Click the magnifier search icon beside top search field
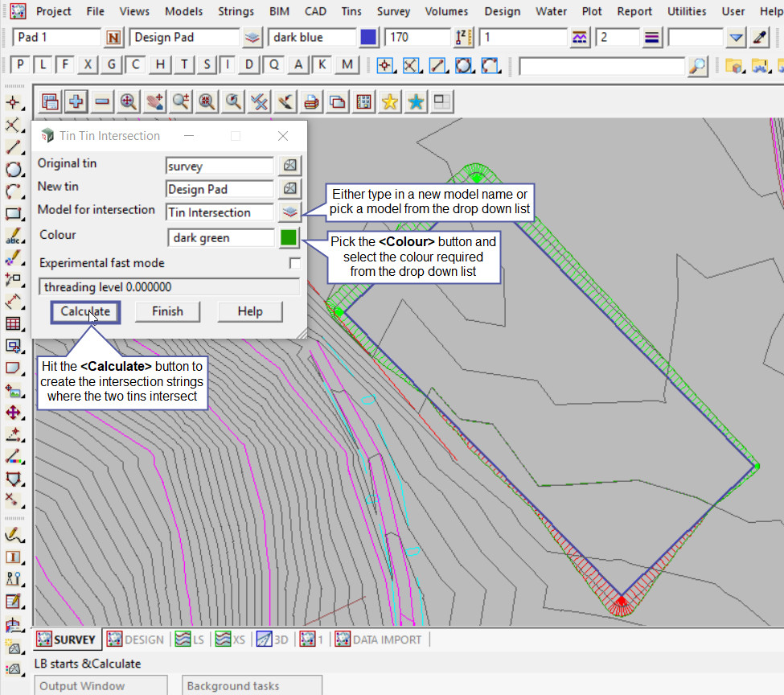784x695 pixels. tap(697, 66)
